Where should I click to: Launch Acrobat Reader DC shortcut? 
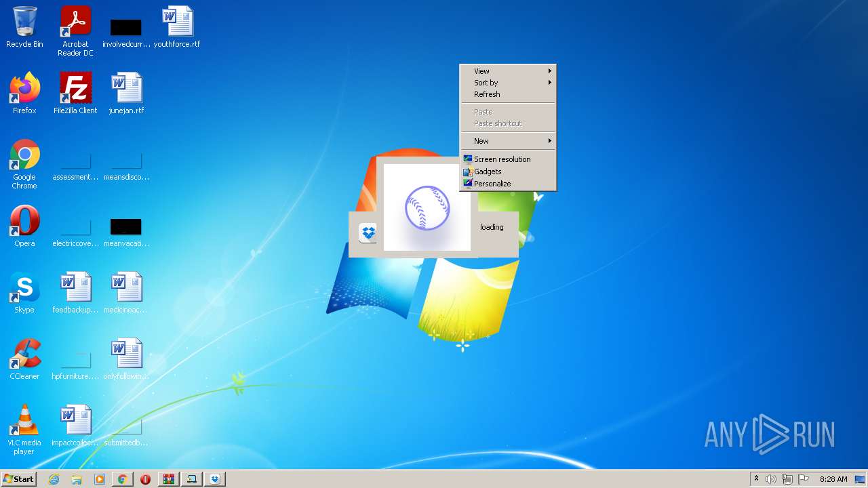click(75, 31)
